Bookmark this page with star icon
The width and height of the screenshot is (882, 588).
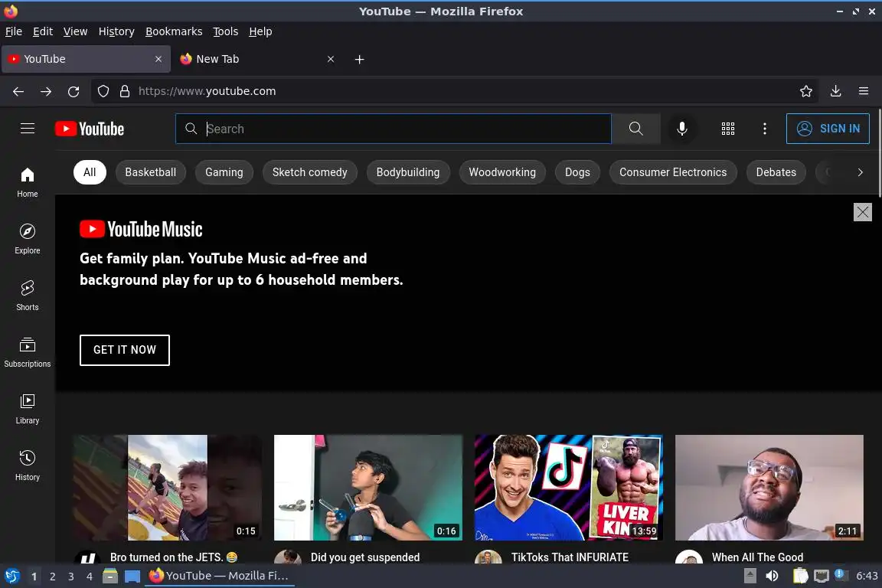(806, 91)
